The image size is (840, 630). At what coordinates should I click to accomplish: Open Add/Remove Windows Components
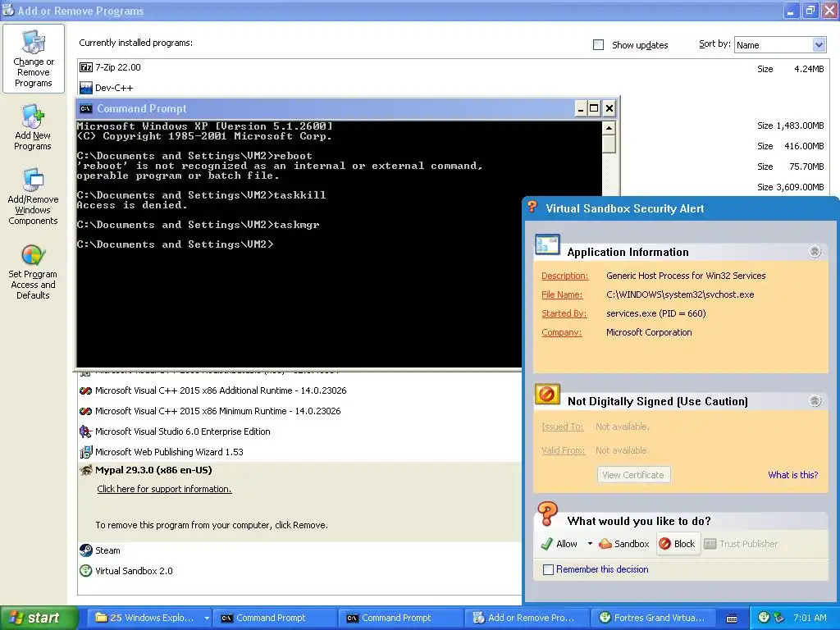(33, 196)
